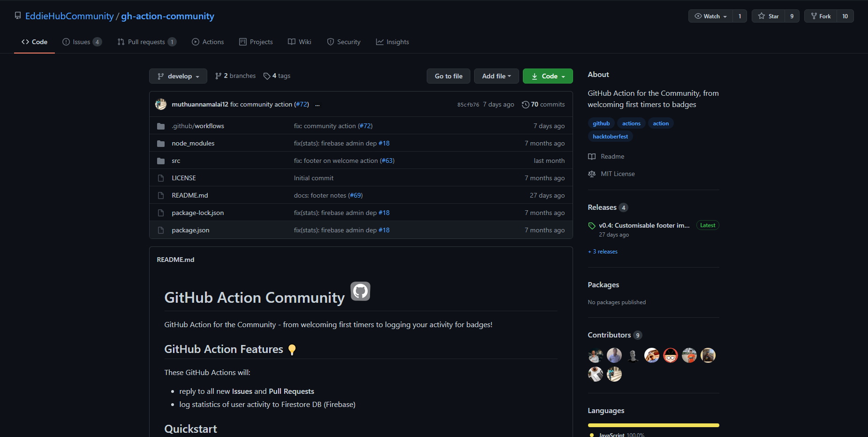Viewport: 868px width, 437px height.
Task: Open the develop branch selector
Action: tap(178, 76)
